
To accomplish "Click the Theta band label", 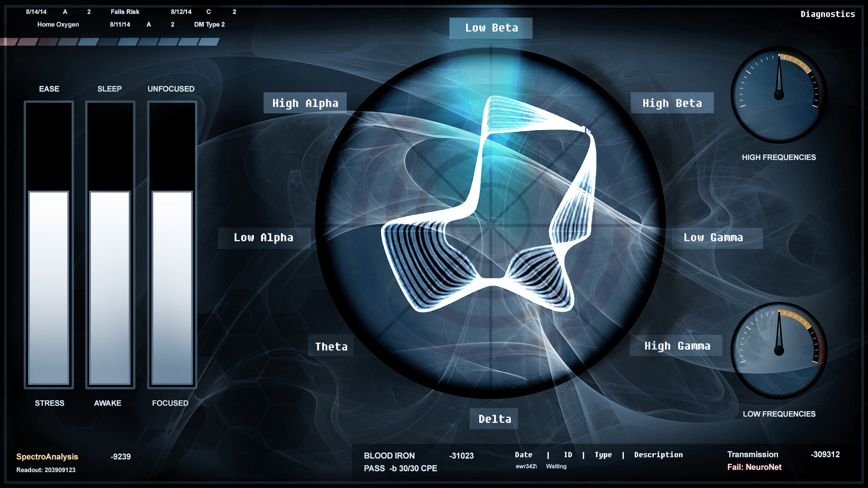I will (331, 347).
